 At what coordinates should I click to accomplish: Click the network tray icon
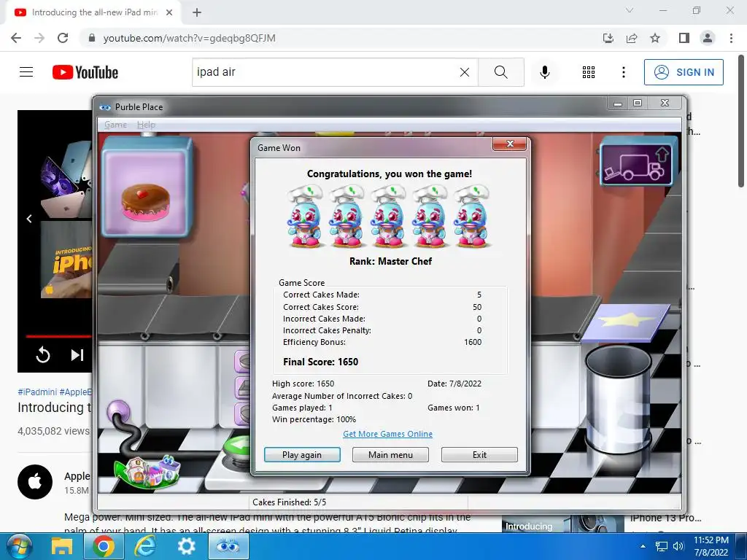[x=661, y=546]
